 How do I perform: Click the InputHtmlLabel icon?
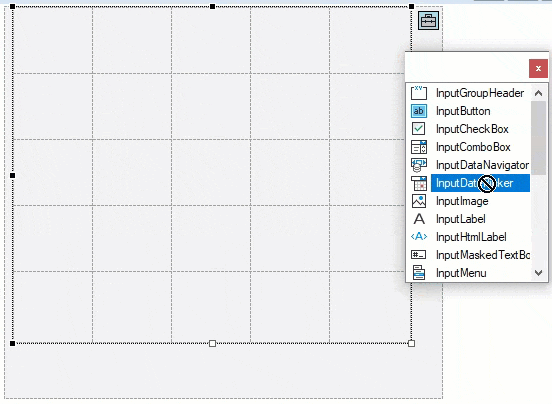point(419,236)
